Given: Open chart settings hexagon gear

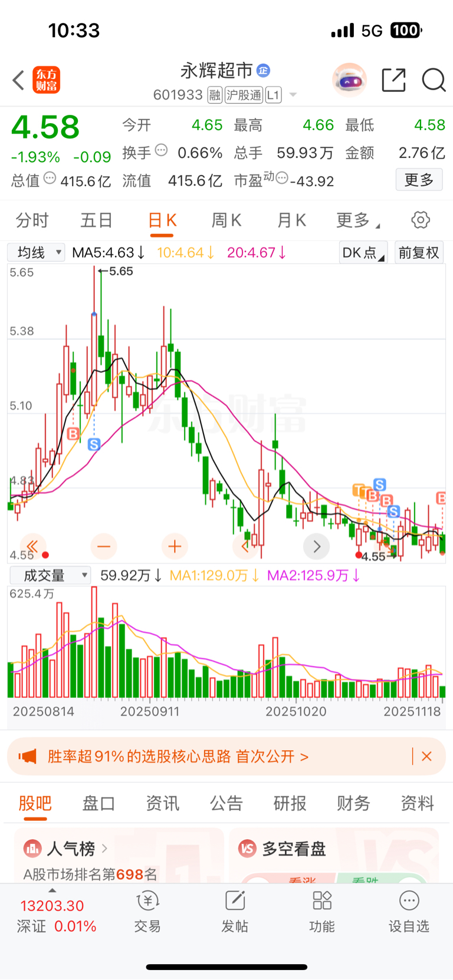Looking at the screenshot, I should [x=421, y=220].
